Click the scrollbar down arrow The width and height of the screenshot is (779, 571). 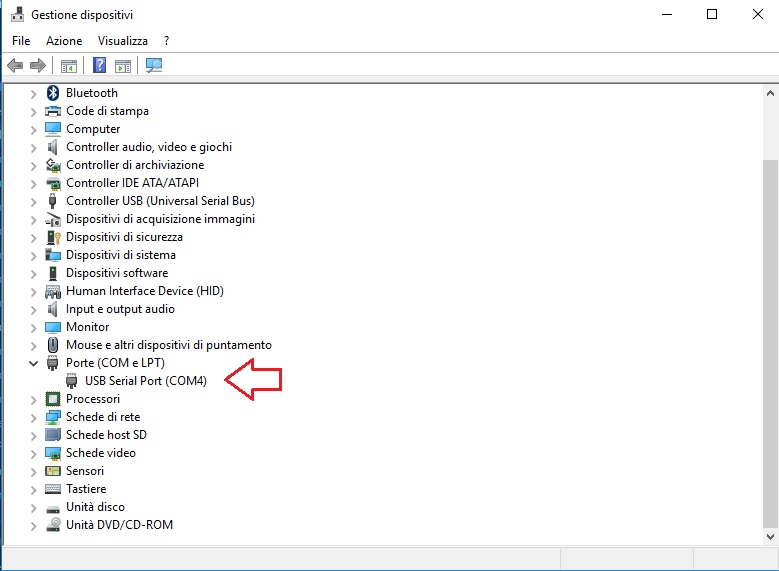click(x=770, y=536)
